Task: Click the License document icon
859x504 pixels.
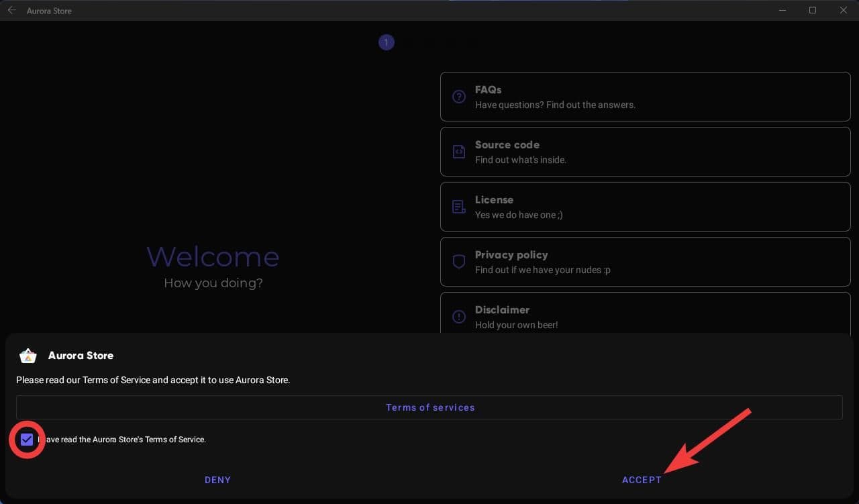Action: tap(459, 207)
